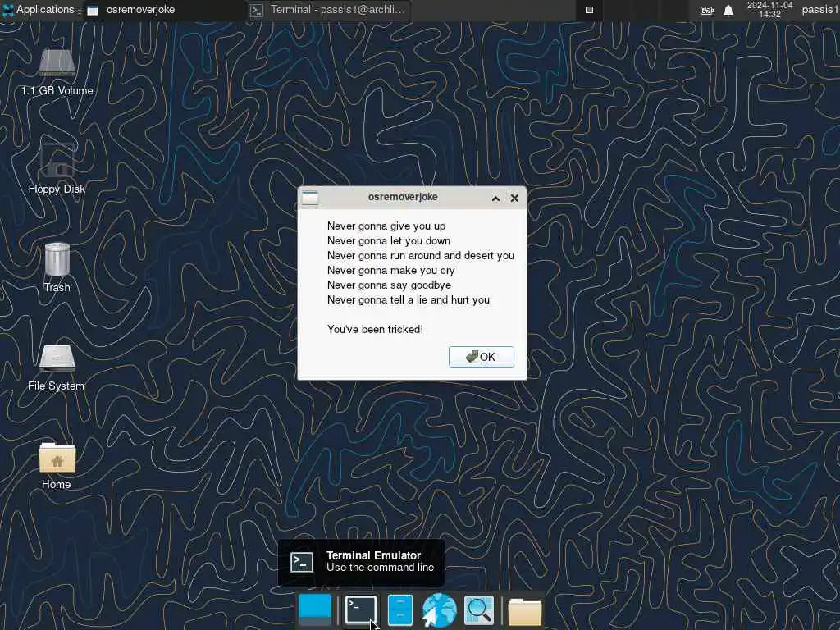Launch the File Manager cabinet dock icon

pyautogui.click(x=399, y=609)
